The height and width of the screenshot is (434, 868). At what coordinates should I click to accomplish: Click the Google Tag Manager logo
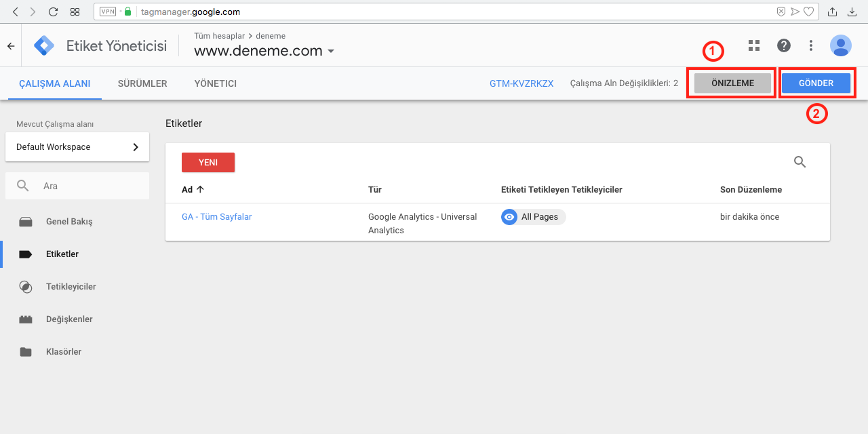[x=45, y=45]
